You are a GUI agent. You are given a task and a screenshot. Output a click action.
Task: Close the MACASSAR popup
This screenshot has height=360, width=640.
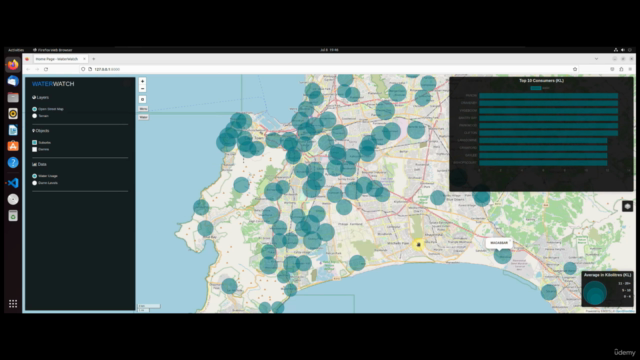[x=510, y=240]
